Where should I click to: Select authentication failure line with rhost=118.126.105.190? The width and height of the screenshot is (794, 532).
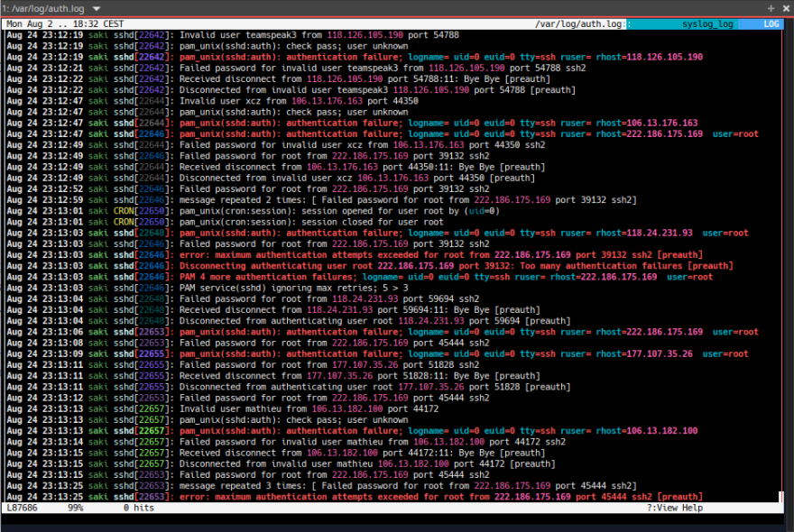pos(355,57)
